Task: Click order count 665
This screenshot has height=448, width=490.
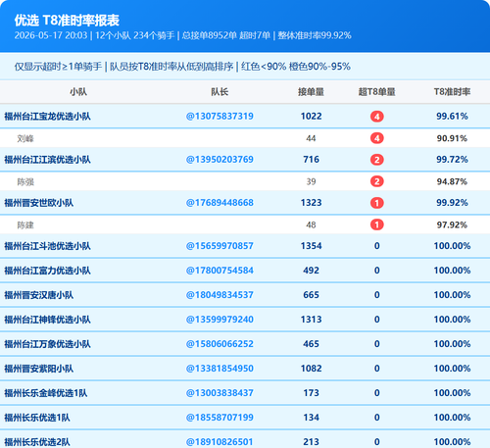Action: pos(311,295)
